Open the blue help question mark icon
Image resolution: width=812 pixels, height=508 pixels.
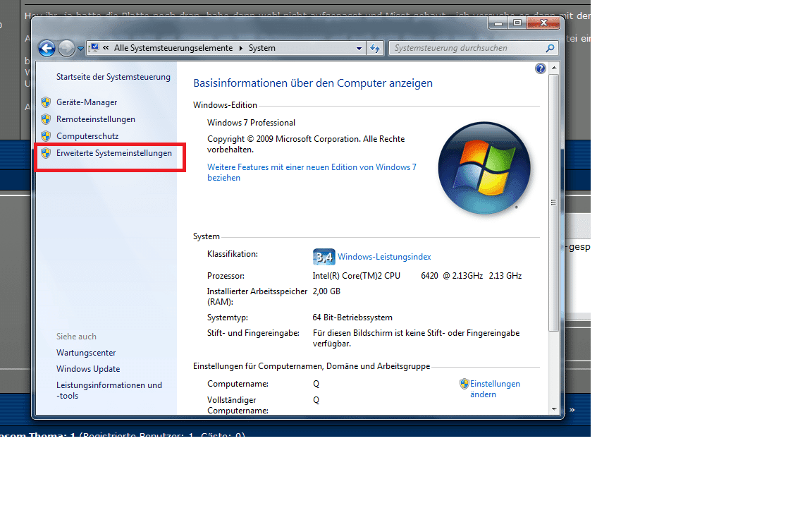540,68
